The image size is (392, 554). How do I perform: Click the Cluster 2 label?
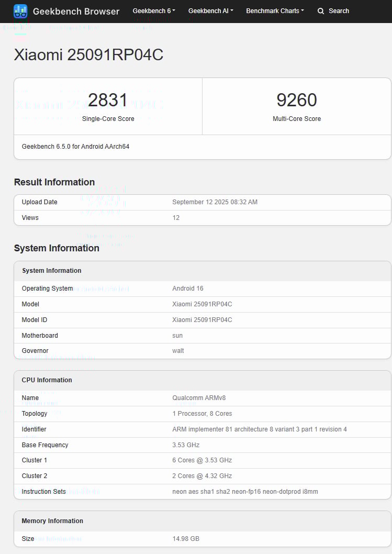point(34,476)
